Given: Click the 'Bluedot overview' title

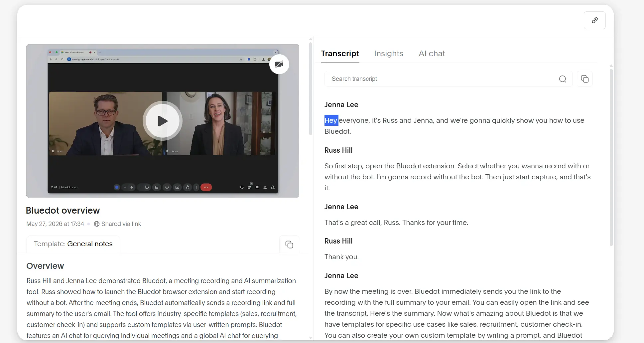Looking at the screenshot, I should tap(63, 210).
